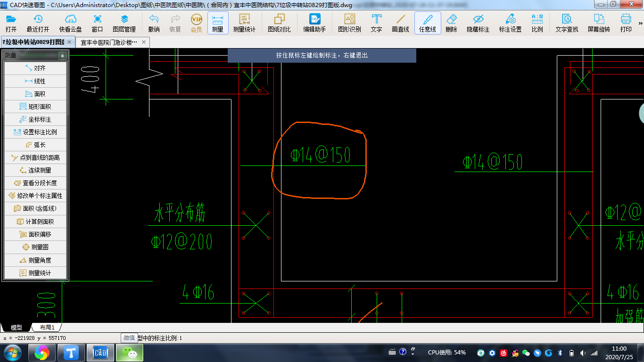Open 测量统计 in the top toolbar
The width and height of the screenshot is (644, 362).
coord(244,23)
